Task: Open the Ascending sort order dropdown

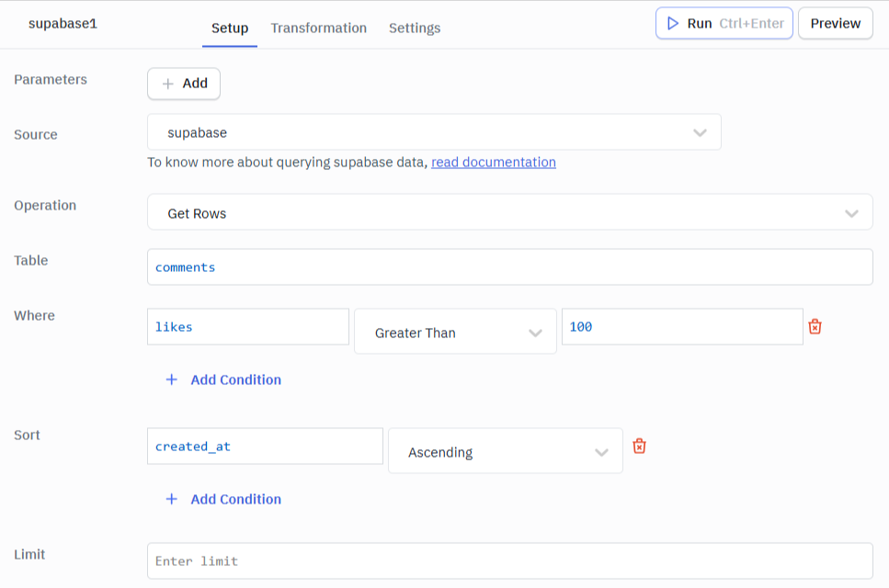Action: pyautogui.click(x=506, y=451)
